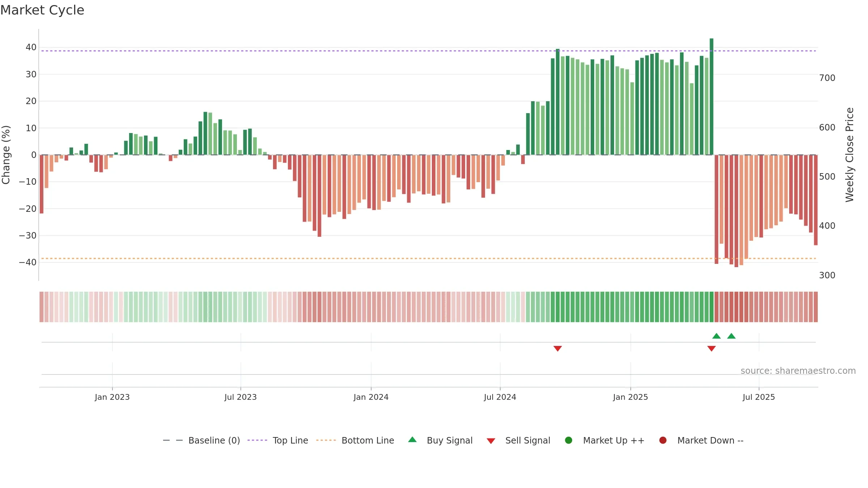Click the red Sell Signal triangle in legend
This screenshot has width=868, height=488.
click(491, 441)
